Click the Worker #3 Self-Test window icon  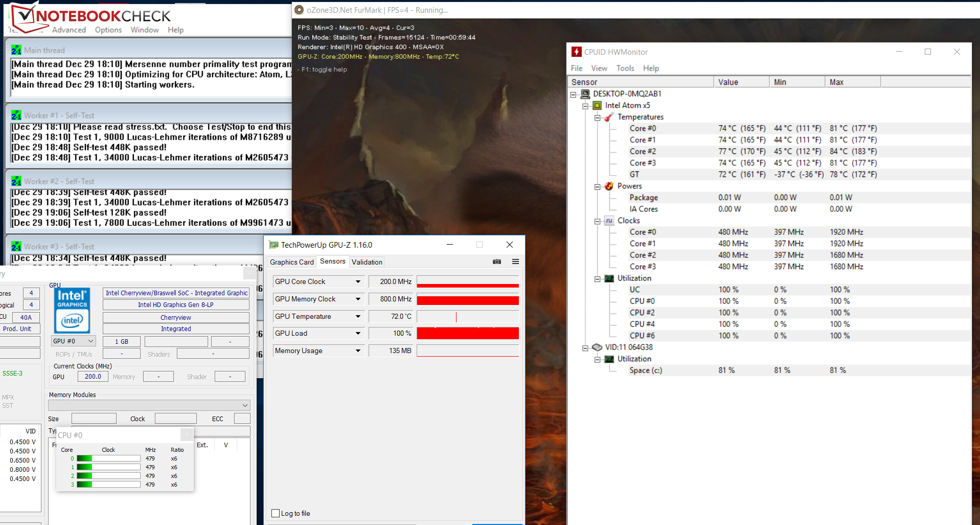point(16,247)
